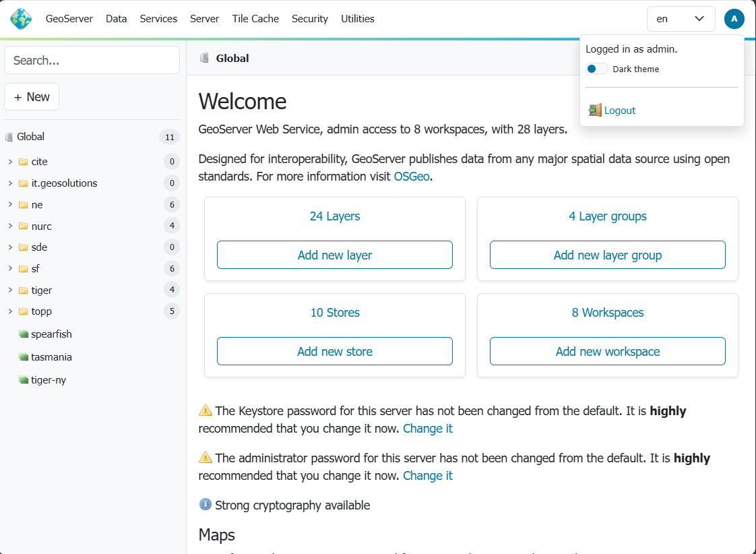Open the Security menu
This screenshot has width=756, height=554.
[x=310, y=19]
